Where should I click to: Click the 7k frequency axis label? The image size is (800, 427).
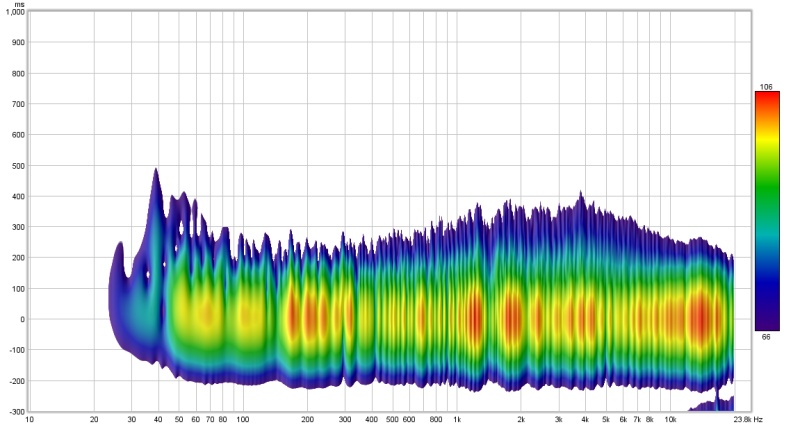point(637,420)
